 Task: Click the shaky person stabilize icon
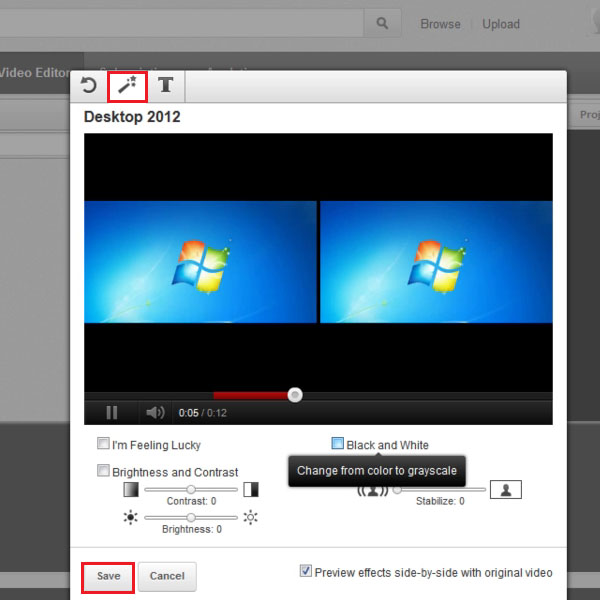[372, 490]
